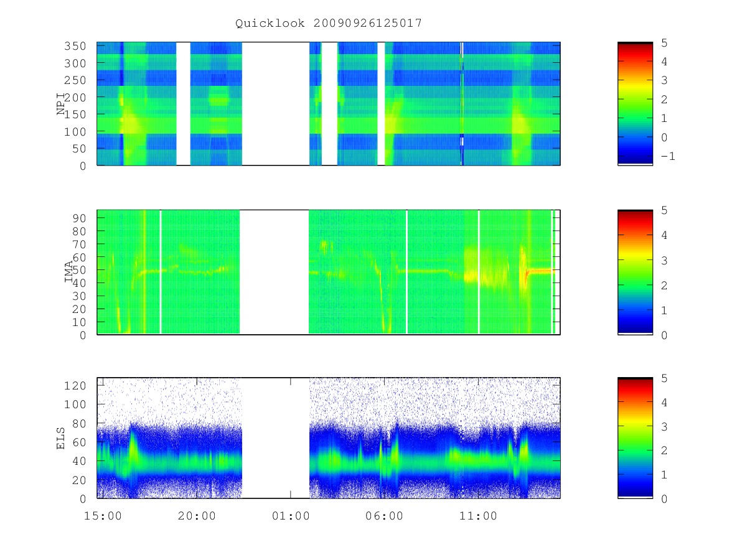The image size is (747, 560).
Task: Select the NPI panel color scale bar
Action: (x=635, y=104)
